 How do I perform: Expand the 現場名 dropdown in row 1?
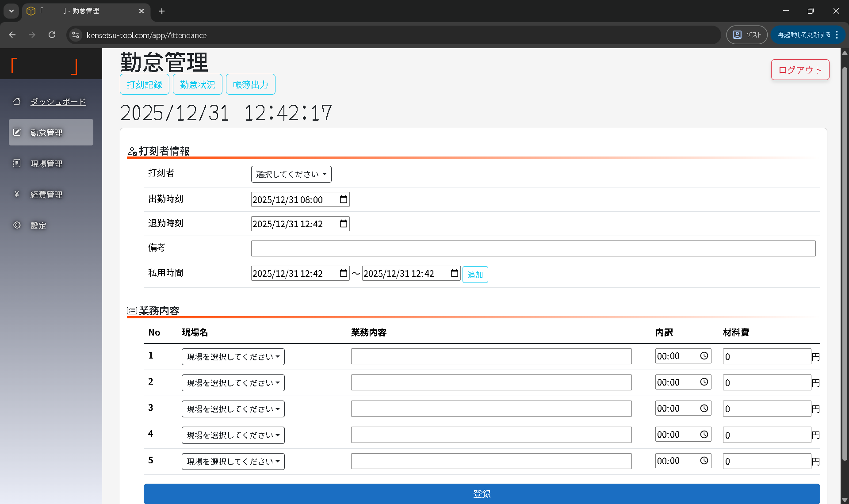pyautogui.click(x=233, y=356)
